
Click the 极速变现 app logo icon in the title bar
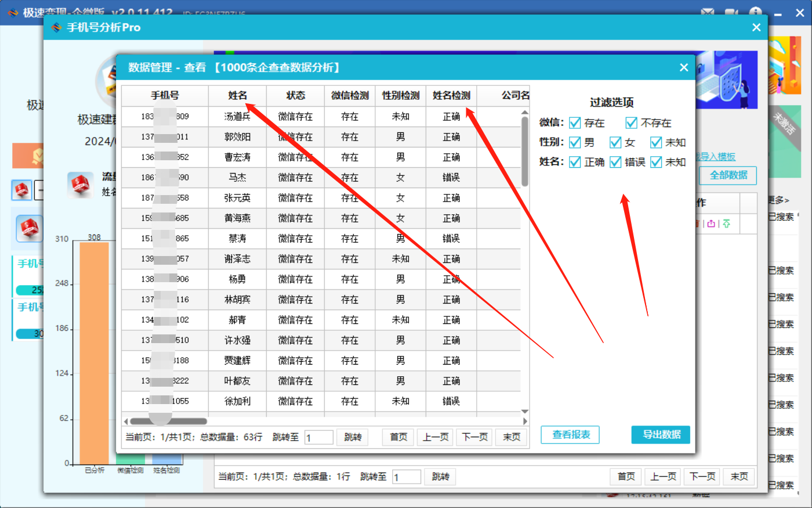click(x=12, y=10)
